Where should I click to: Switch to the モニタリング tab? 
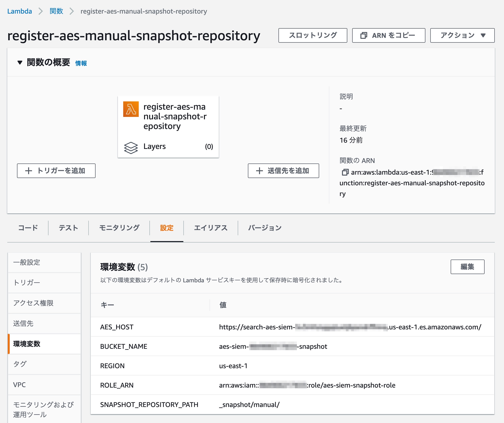coord(119,228)
